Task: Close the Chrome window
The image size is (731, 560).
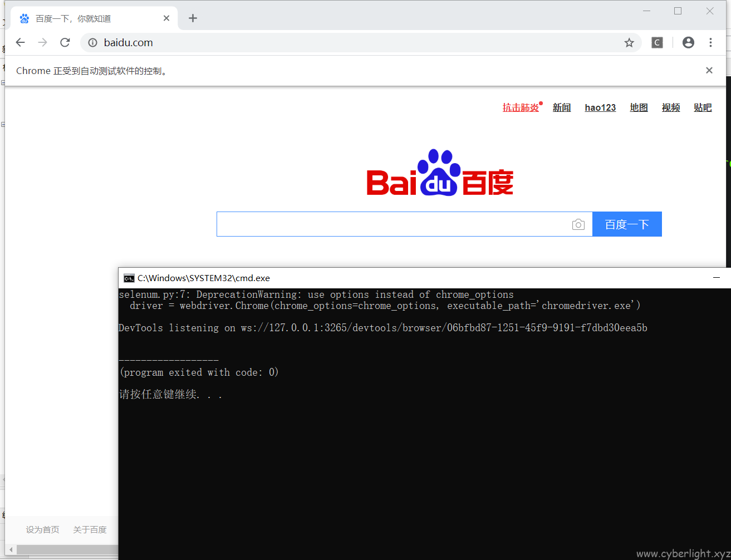Action: coord(710,11)
